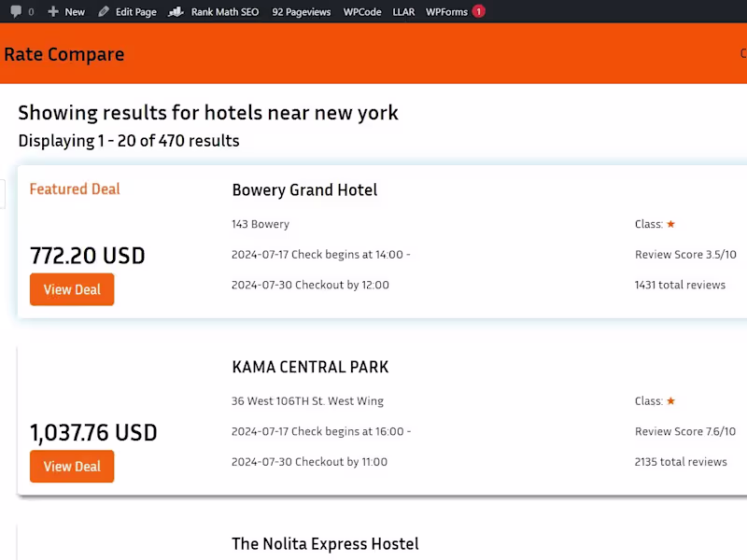747x560 pixels.
Task: Click the pencil icon for Edit Page
Action: (x=104, y=12)
